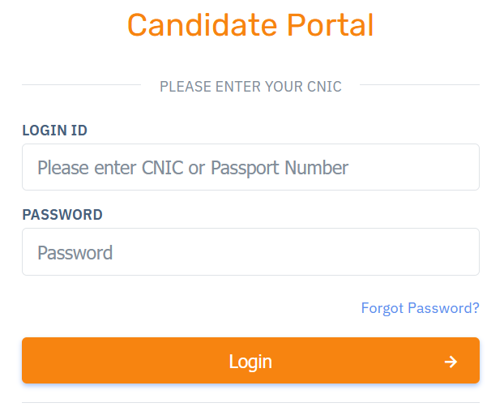
Task: Click the word Forgot in the blue link
Action: coord(382,308)
